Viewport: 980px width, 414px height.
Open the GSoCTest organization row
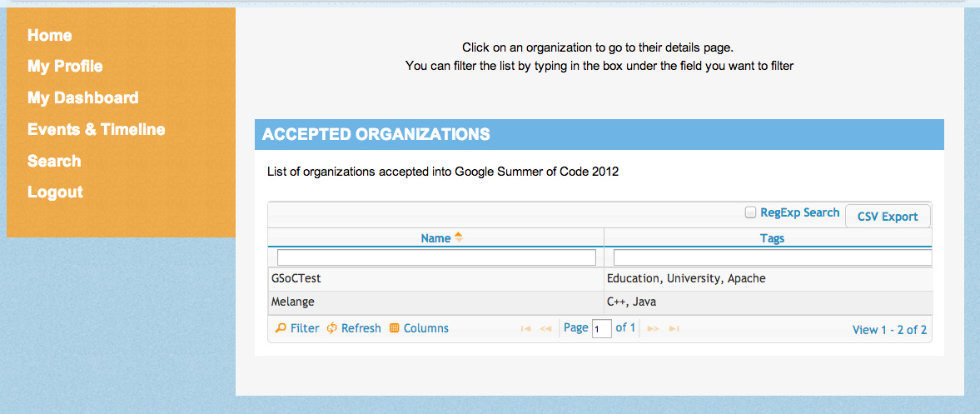pyautogui.click(x=296, y=278)
